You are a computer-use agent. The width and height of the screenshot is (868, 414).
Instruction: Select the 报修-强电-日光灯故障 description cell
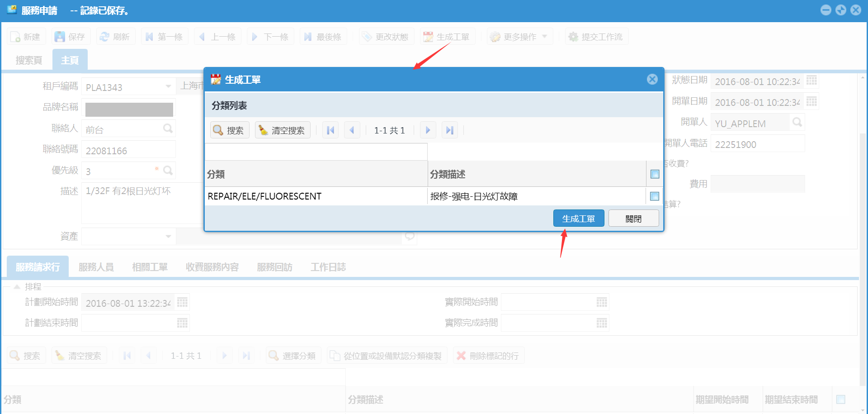[537, 196]
